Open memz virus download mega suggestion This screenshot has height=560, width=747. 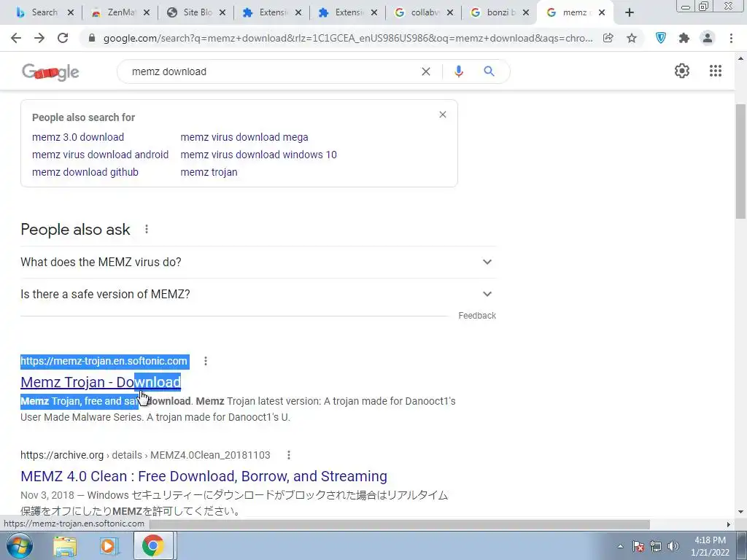(244, 137)
